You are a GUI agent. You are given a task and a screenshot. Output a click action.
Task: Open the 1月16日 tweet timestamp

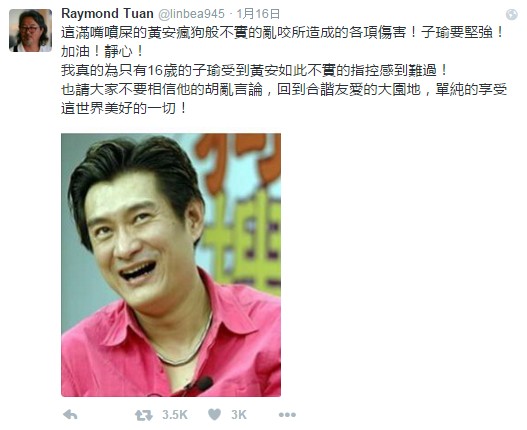click(x=258, y=14)
